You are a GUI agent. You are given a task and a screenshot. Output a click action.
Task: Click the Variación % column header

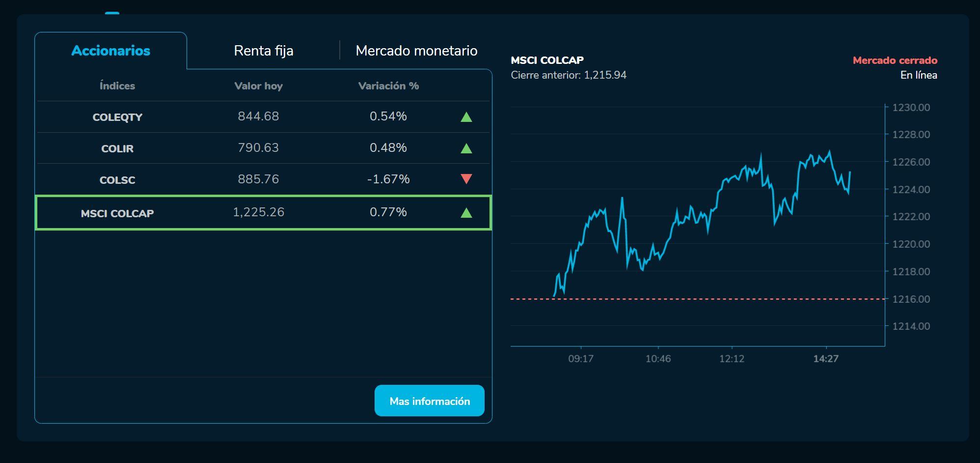(389, 86)
